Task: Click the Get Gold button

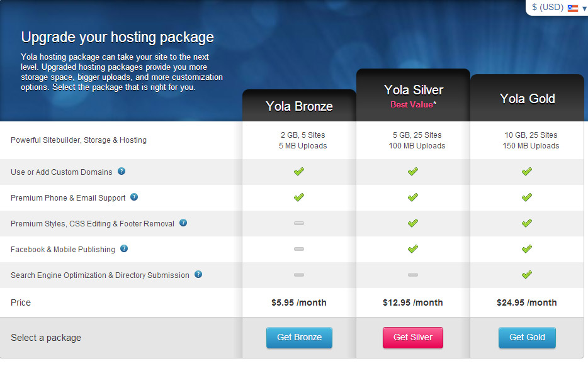Action: pos(527,338)
